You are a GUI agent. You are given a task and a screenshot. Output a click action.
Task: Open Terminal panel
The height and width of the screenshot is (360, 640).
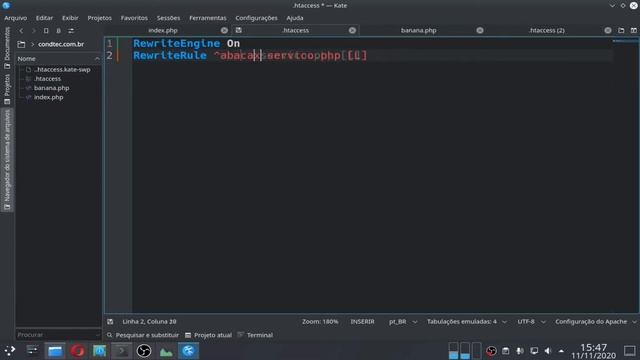pos(255,335)
